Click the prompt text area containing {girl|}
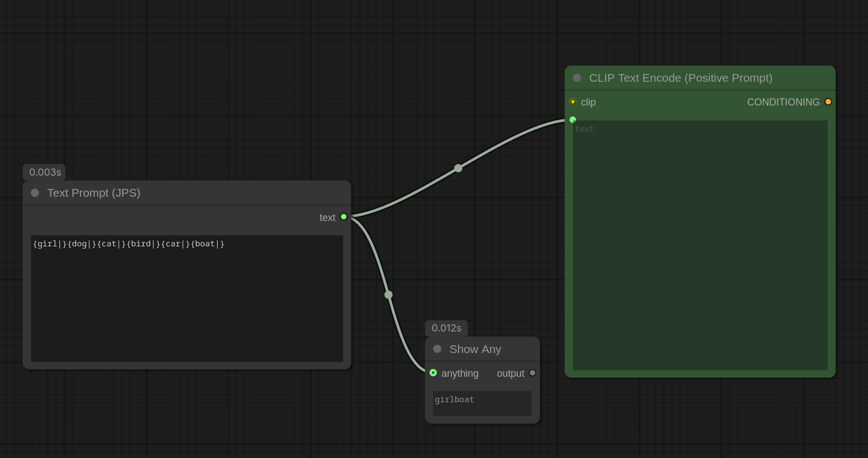Screen dimensions: 868x458 [187, 298]
